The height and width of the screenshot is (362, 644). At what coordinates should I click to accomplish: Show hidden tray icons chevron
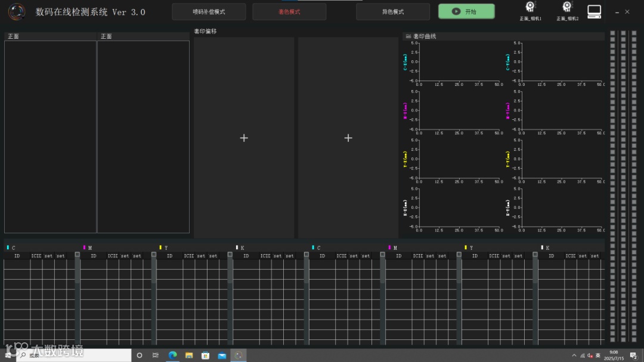(x=574, y=355)
